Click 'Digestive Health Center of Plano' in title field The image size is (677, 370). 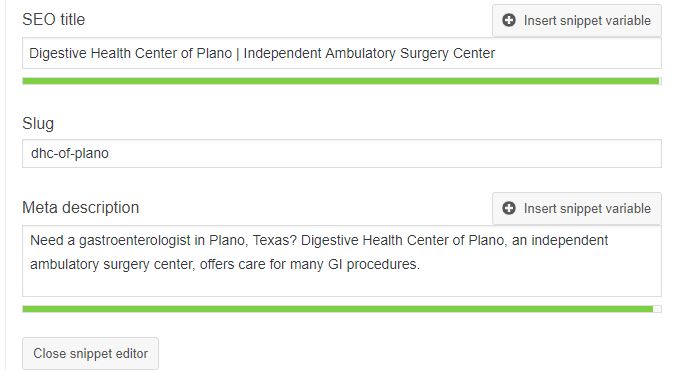click(130, 54)
